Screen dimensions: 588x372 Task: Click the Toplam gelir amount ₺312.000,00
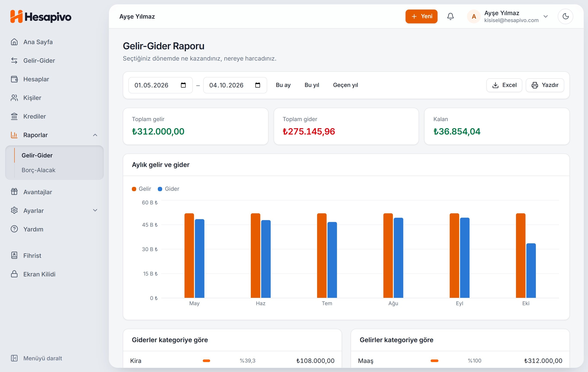tap(158, 131)
